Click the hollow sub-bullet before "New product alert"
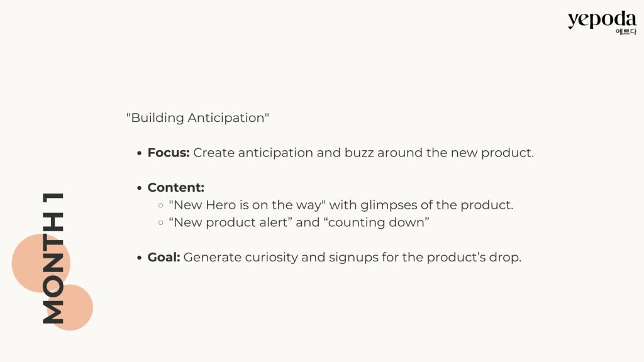 [161, 223]
